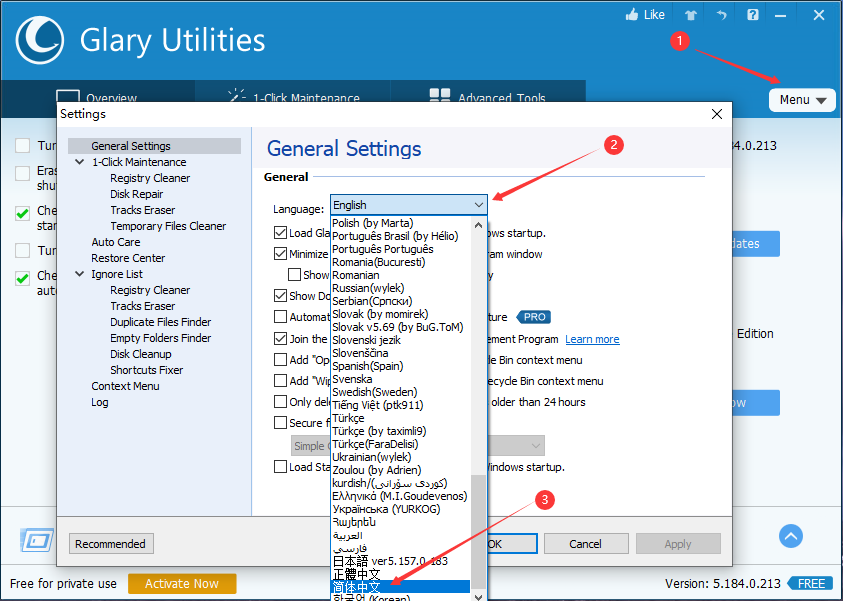Toggle the 'Show Do...' checkbox
This screenshot has width=843, height=601.
[x=280, y=296]
